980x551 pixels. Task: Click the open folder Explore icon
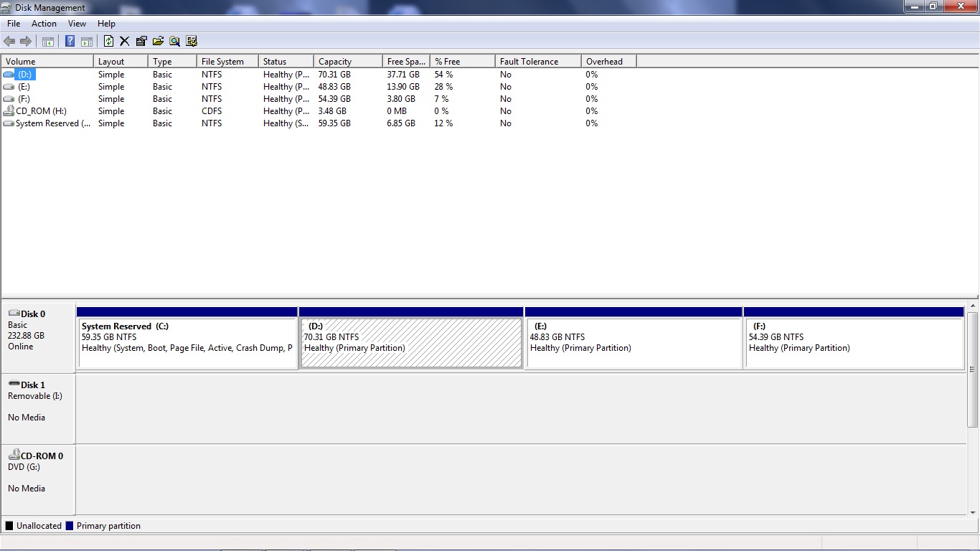pos(159,41)
